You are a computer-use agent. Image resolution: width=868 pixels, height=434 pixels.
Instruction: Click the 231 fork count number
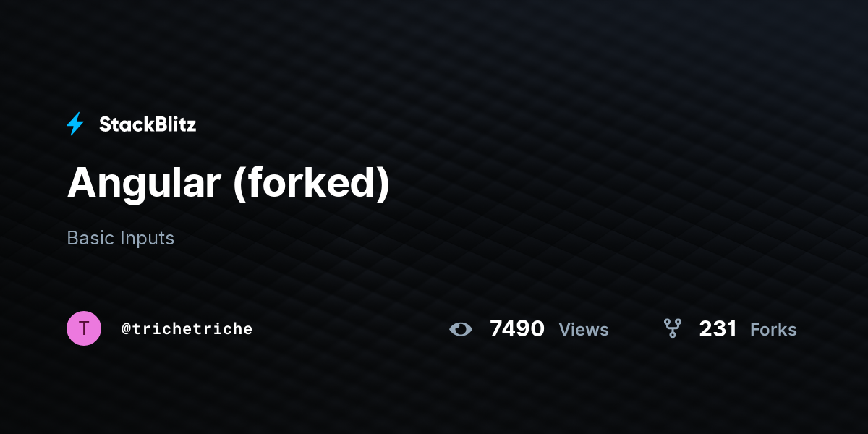point(718,329)
